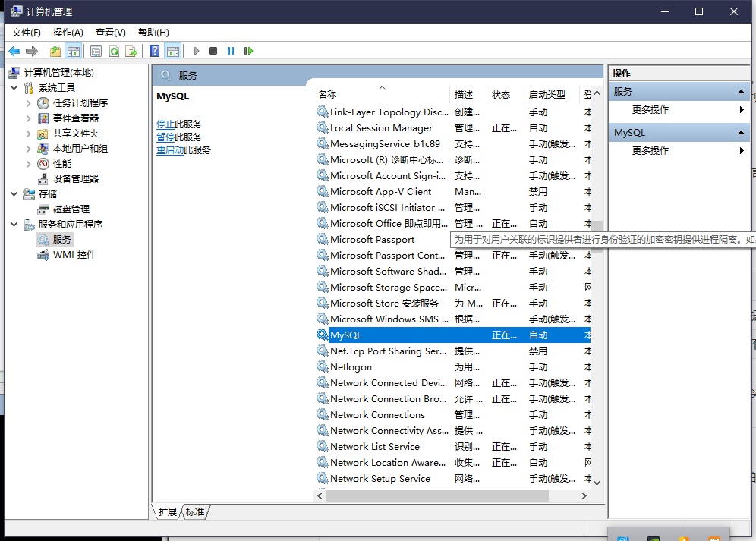Open the 操作(A) menu

pyautogui.click(x=68, y=33)
